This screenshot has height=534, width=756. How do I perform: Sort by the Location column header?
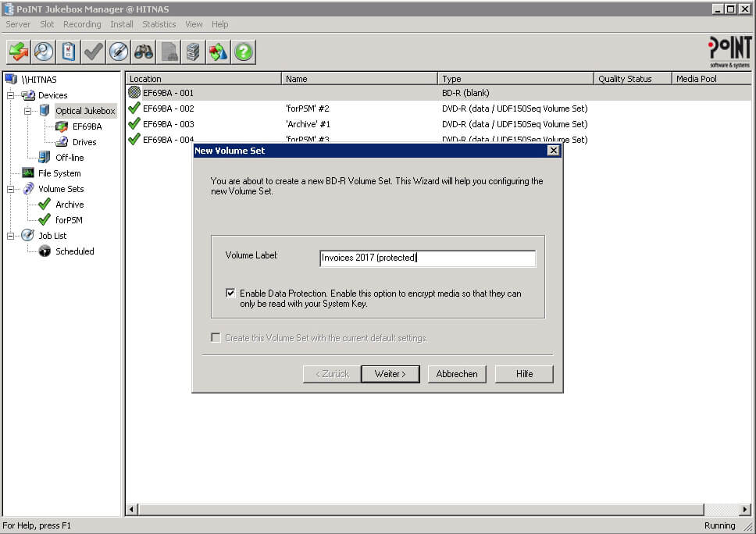[x=204, y=79]
